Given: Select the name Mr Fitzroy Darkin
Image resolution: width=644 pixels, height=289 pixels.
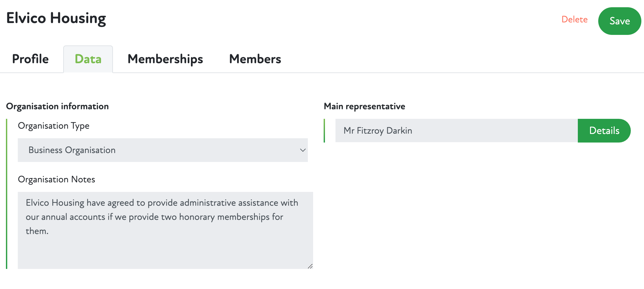Looking at the screenshot, I should pos(378,131).
